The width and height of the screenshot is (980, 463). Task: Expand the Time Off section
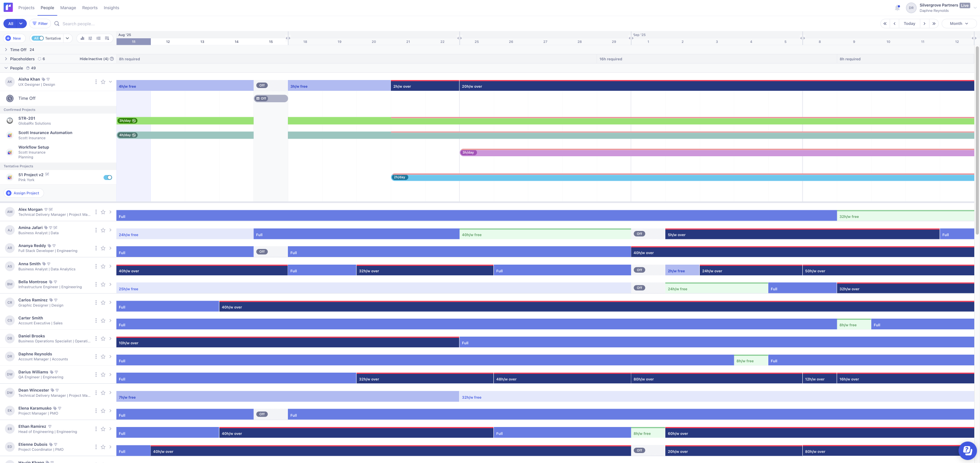pos(6,50)
